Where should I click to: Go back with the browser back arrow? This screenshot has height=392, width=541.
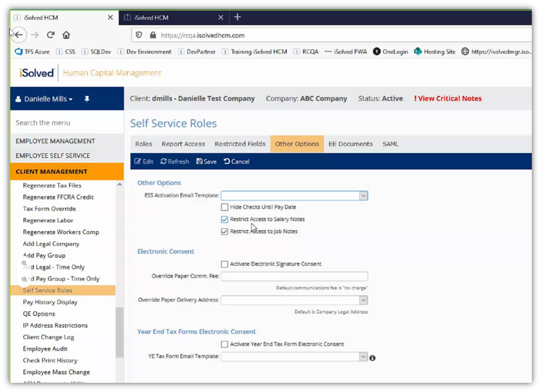click(19, 35)
